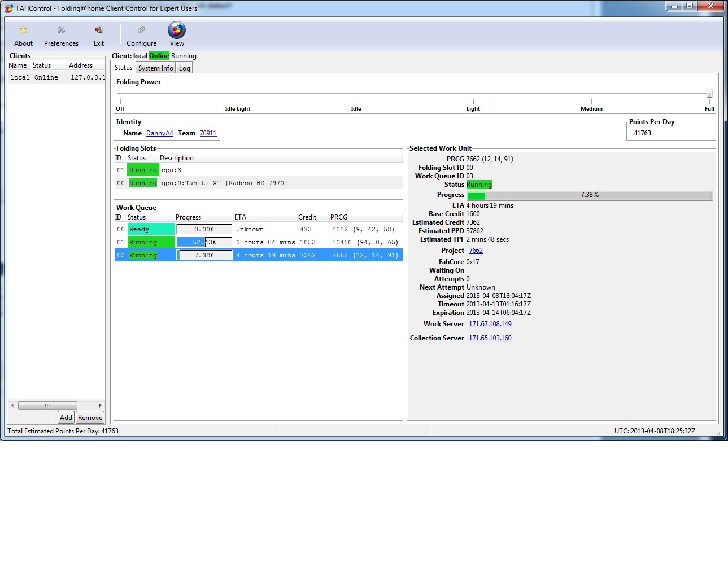This screenshot has width=728, height=578.
Task: Click the Timeout date value
Action: pos(499,304)
